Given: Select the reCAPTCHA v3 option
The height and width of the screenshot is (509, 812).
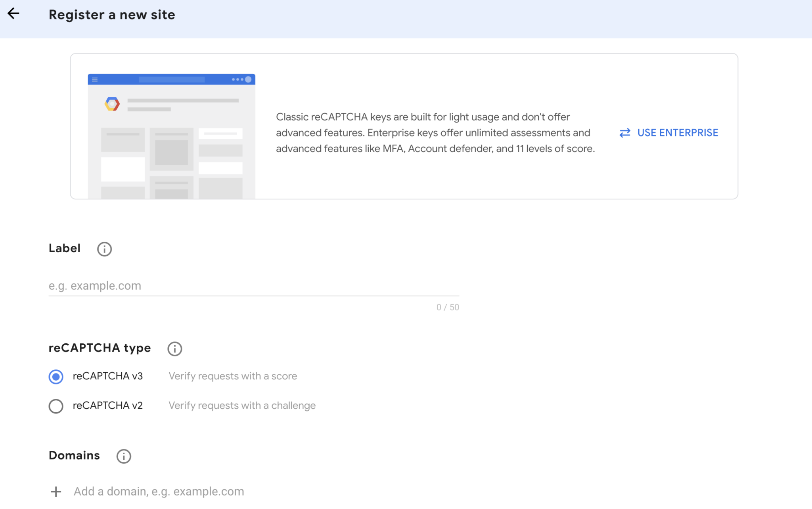Looking at the screenshot, I should pyautogui.click(x=56, y=376).
